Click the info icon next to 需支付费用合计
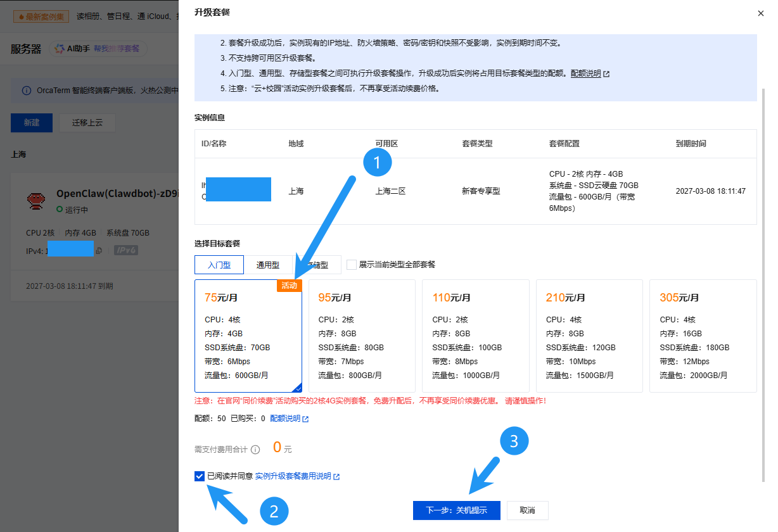Viewport: 778px width, 532px height. [x=255, y=450]
